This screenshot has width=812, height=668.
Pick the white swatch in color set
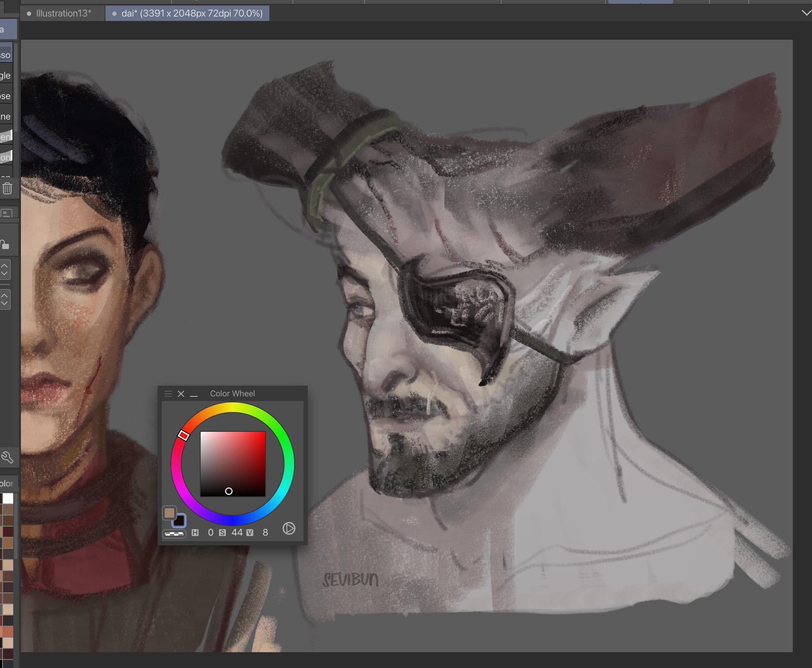pos(8,498)
